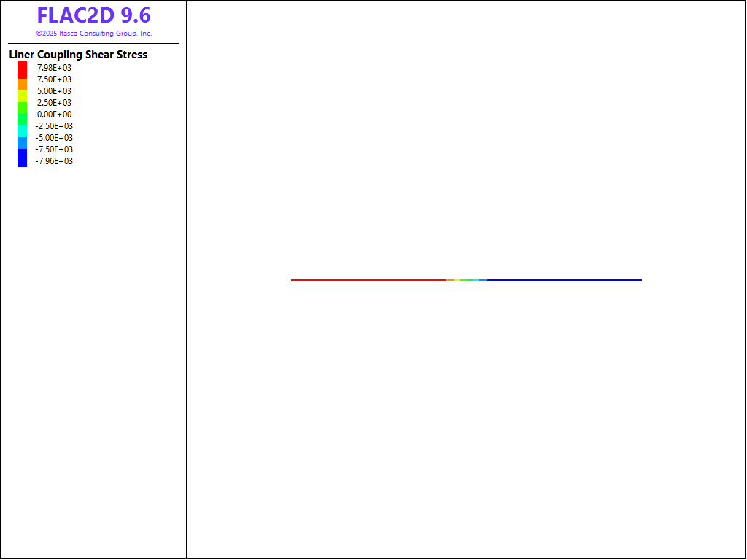This screenshot has width=747, height=560.
Task: Select the dark blue legend swatch
Action: (23, 157)
